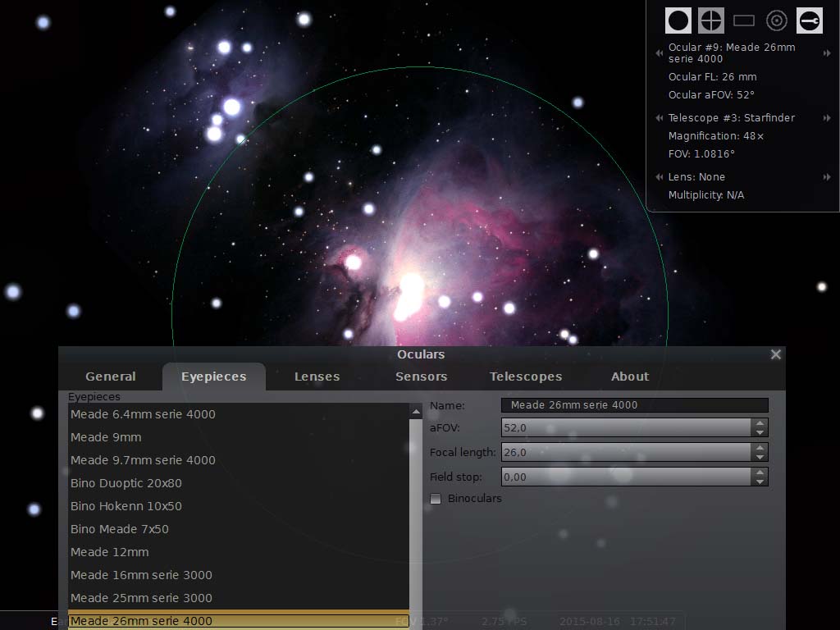Open Oculars configuration wrench icon

(810, 21)
